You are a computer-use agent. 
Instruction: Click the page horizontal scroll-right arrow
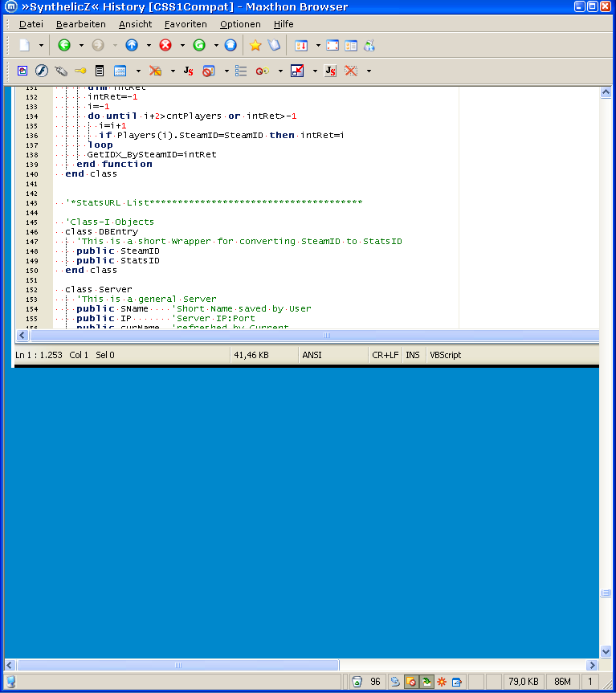click(592, 665)
